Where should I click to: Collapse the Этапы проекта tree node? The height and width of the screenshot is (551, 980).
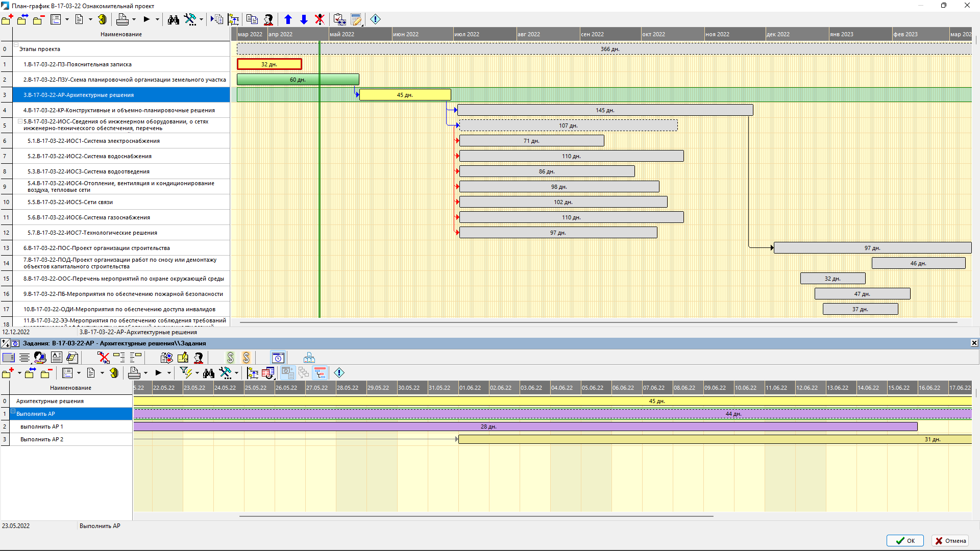[16, 45]
